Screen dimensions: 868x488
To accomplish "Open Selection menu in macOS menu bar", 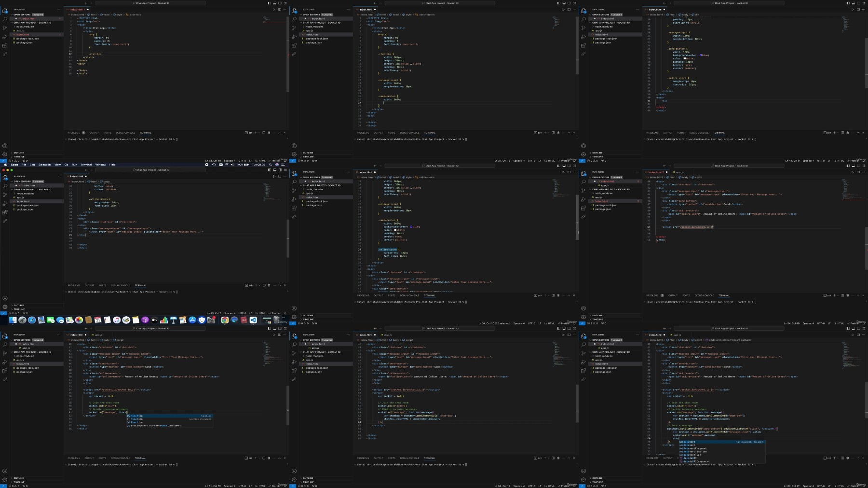I will 44,165.
